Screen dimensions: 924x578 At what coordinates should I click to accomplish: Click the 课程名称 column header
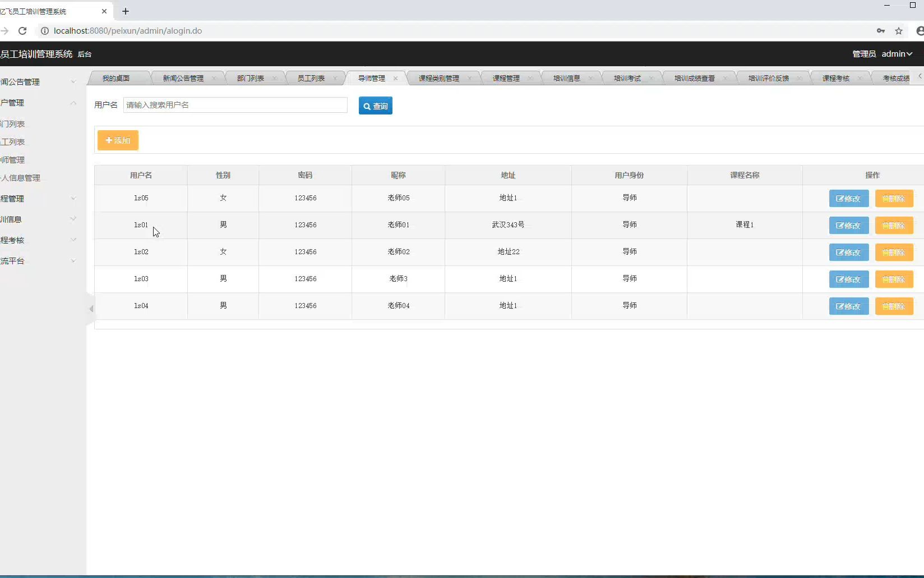click(x=745, y=175)
